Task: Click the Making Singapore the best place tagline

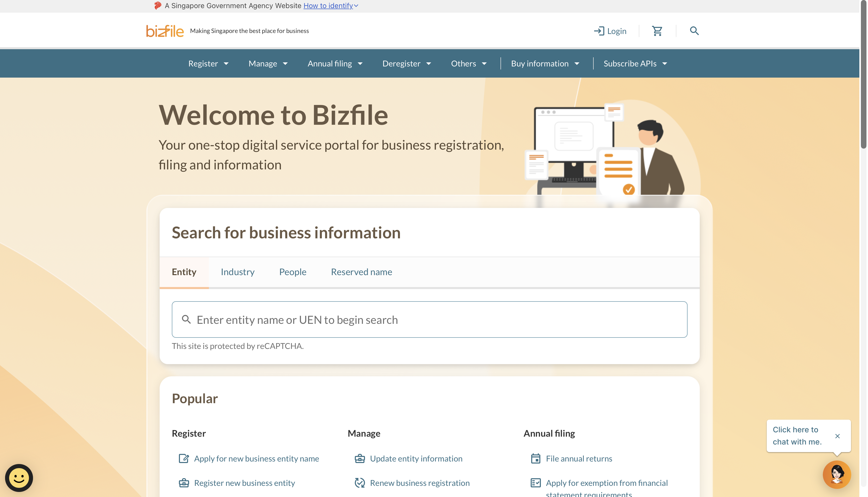Action: [249, 31]
